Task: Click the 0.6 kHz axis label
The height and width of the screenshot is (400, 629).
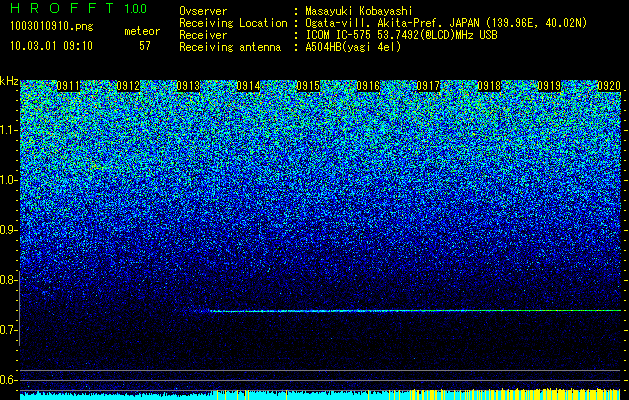Action: pos(8,380)
